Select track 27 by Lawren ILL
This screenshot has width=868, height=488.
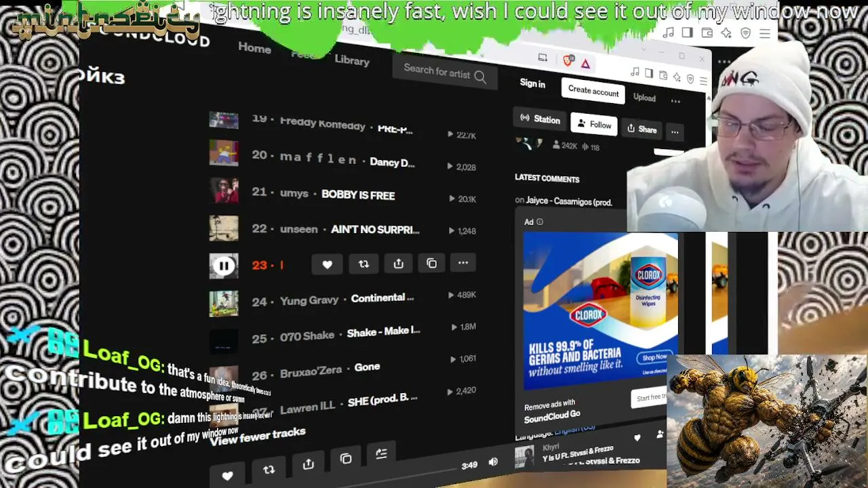(x=342, y=403)
